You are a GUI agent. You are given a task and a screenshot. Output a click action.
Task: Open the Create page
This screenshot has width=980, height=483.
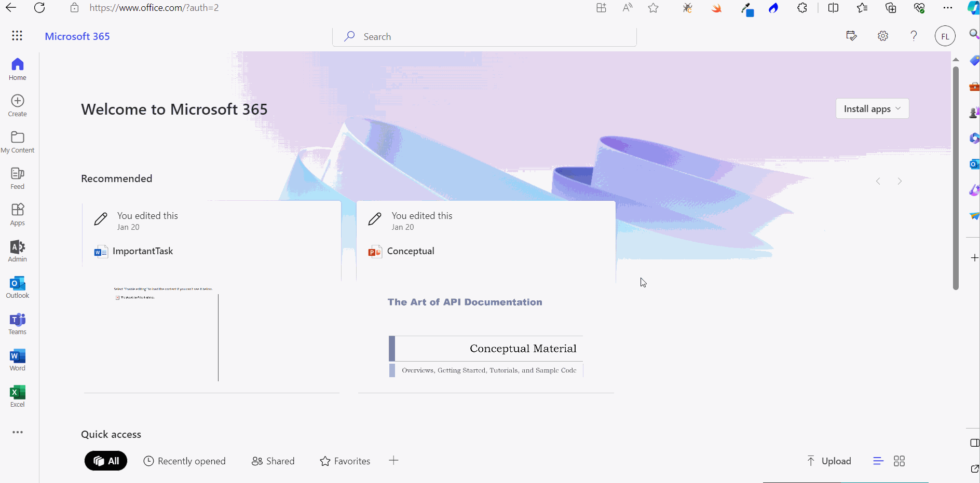(18, 106)
